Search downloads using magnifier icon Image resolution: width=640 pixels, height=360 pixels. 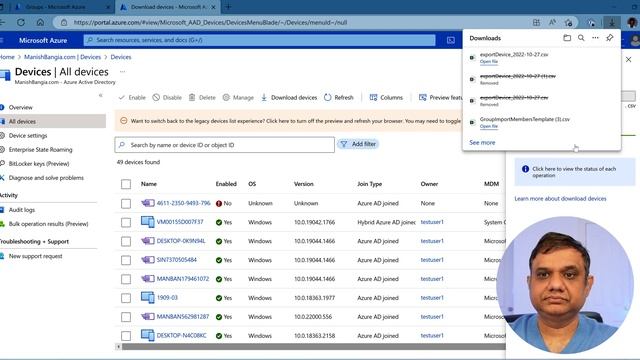pyautogui.click(x=581, y=38)
